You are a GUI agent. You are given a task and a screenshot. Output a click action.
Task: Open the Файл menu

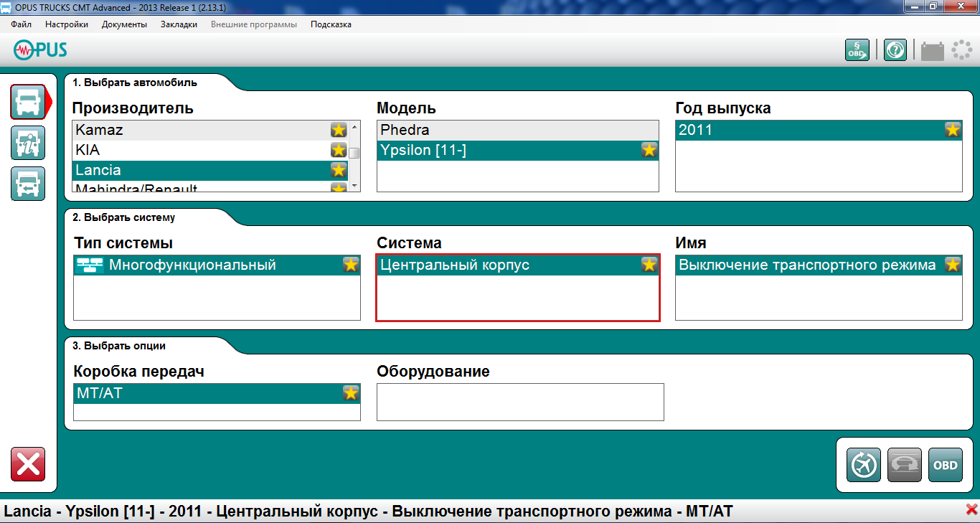point(22,24)
